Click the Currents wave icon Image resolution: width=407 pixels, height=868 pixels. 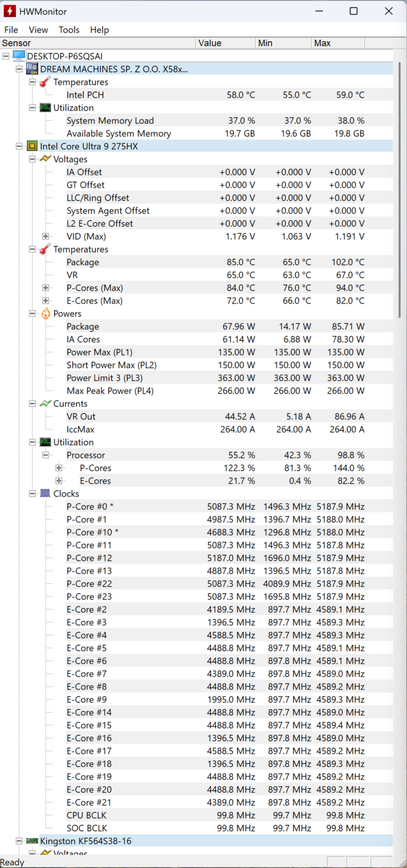coord(46,403)
